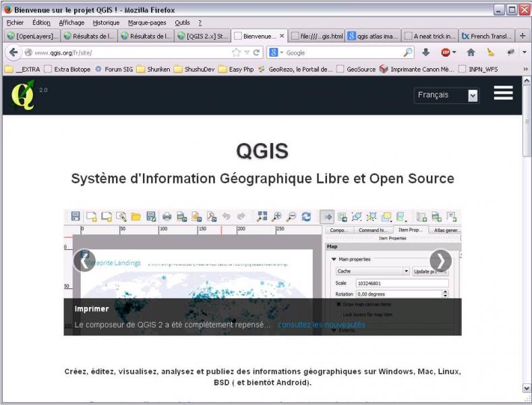Viewport: 532px width, 405px height.
Task: Click the QGIS logo in the header
Action: click(x=23, y=95)
